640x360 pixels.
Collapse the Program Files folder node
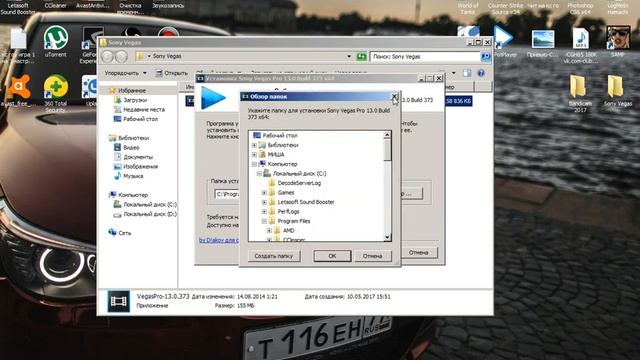point(264,221)
